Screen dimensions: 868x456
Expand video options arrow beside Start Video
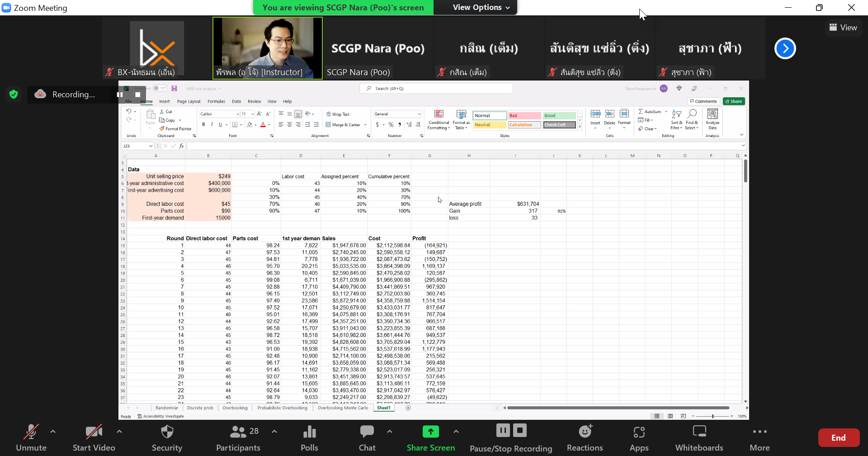tap(119, 432)
